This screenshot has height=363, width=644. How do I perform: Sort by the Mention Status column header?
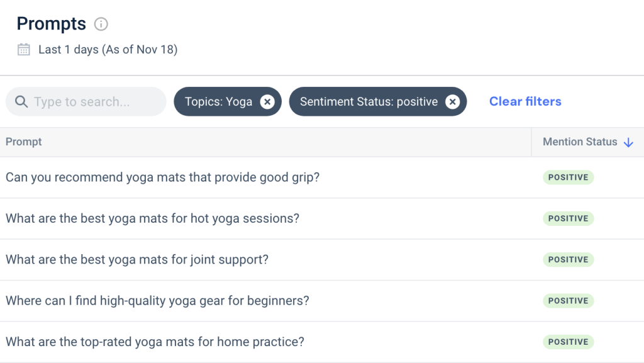pos(580,142)
